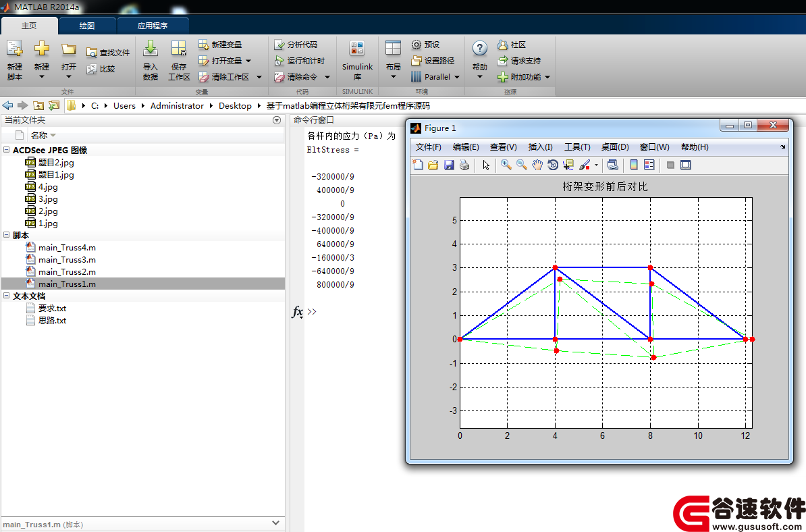This screenshot has width=806, height=532.
Task: Open the Current Folder panel actions menu
Action: click(277, 120)
